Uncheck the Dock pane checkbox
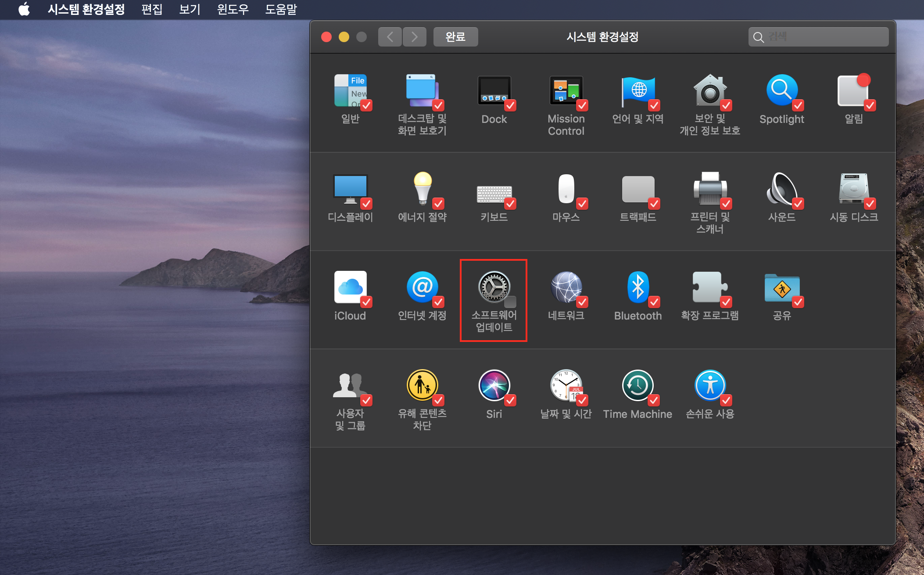Viewport: 924px width, 575px height. tap(510, 105)
